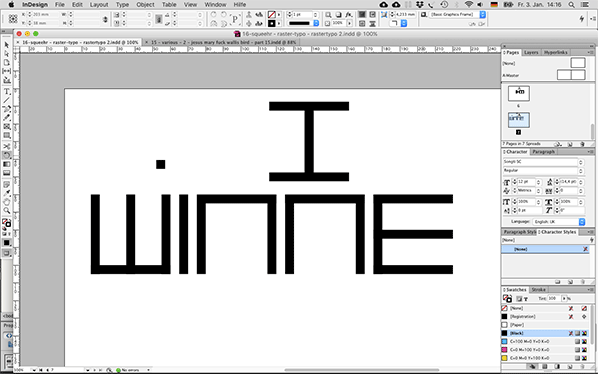
Task: Open the Wi-Fi status menu
Action: click(468, 5)
